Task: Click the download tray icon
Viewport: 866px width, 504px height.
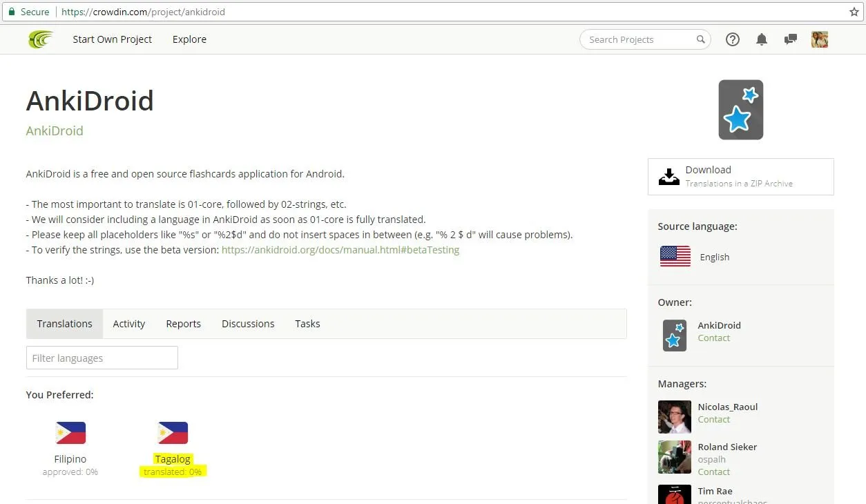Action: [668, 177]
